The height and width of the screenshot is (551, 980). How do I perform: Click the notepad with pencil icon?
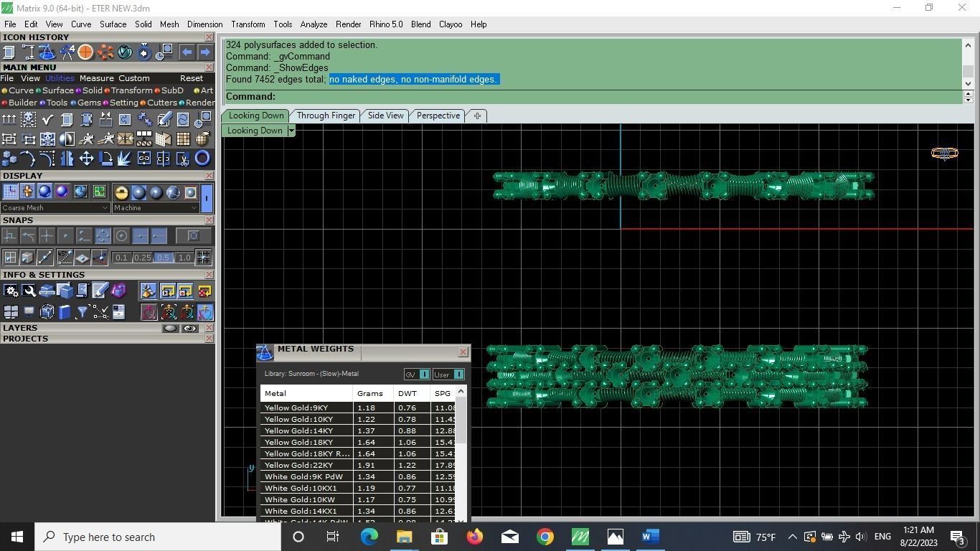pos(100,291)
